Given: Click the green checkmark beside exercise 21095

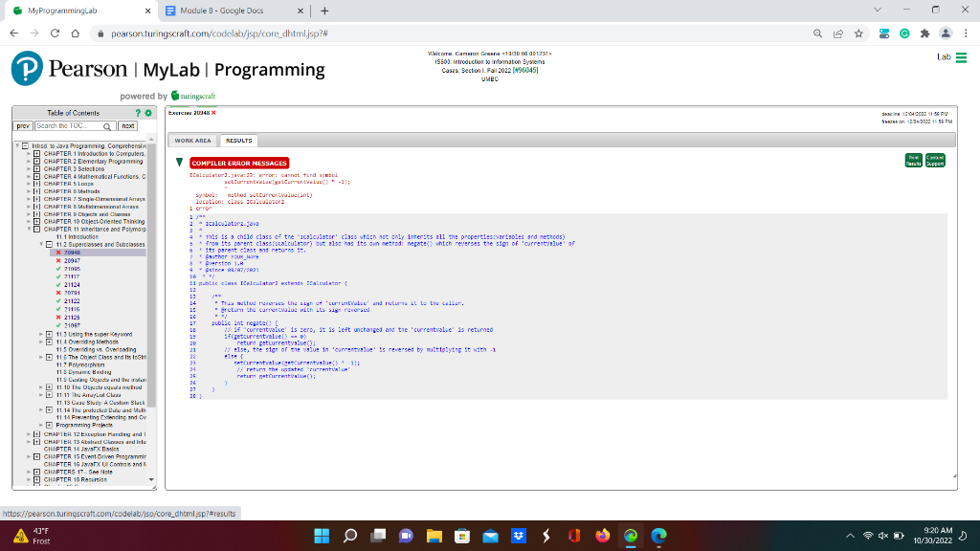Looking at the screenshot, I should point(57,269).
